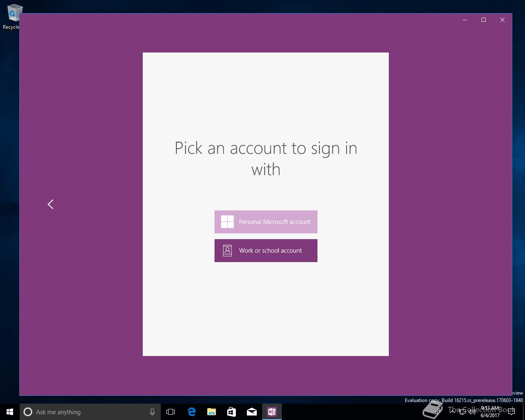Choose Work or school account sign-in
The height and width of the screenshot is (420, 525).
pyautogui.click(x=266, y=251)
